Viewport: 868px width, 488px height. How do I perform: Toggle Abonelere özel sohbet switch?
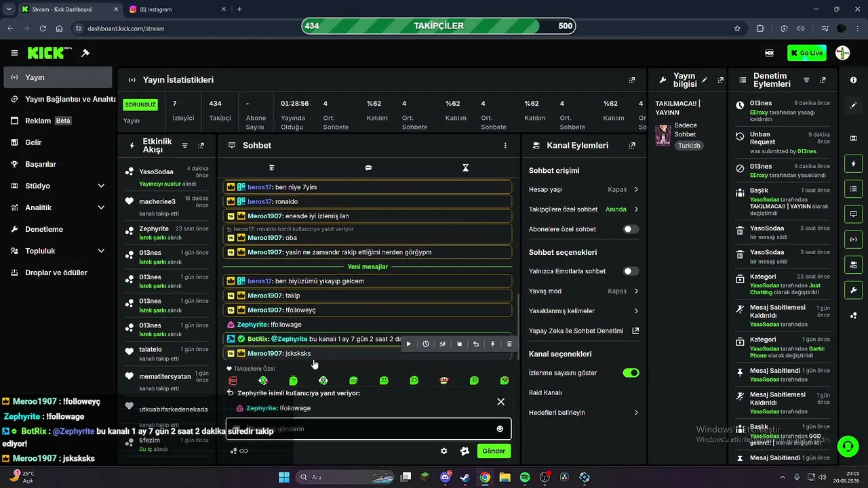(x=631, y=229)
